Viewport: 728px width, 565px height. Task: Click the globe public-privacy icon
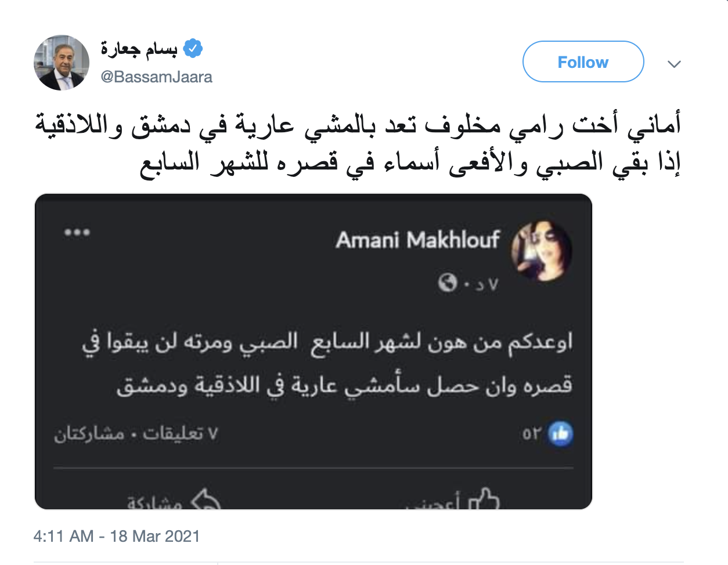(448, 284)
